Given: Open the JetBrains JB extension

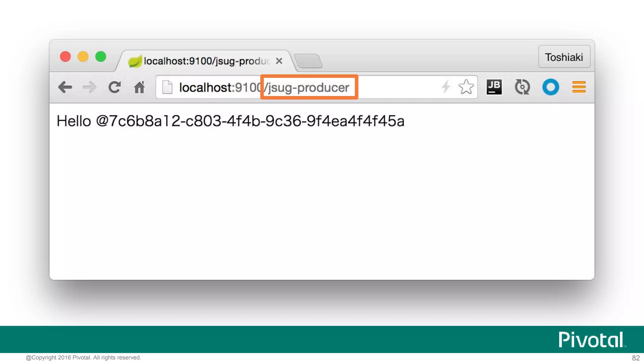Looking at the screenshot, I should click(494, 87).
